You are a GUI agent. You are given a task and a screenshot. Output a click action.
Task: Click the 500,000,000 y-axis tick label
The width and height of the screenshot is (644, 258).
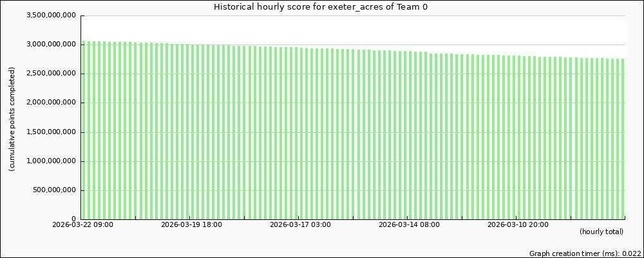54,190
